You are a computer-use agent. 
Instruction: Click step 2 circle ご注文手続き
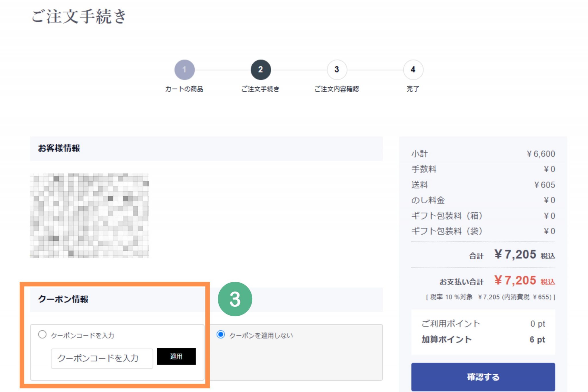tap(260, 69)
